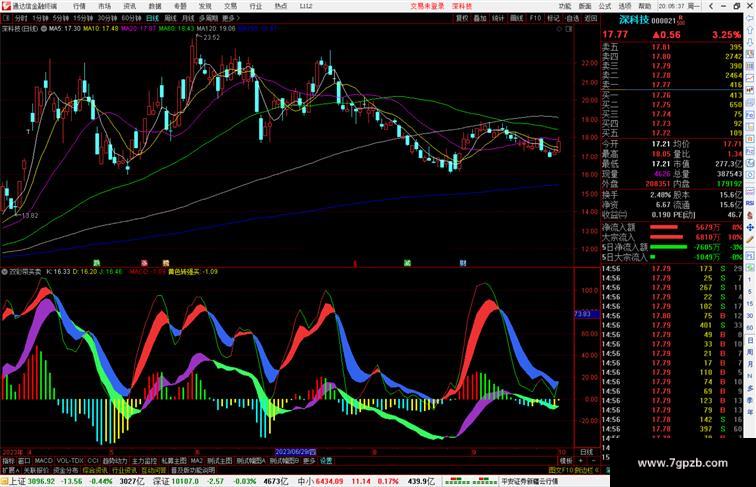Select the VOL-TDX indicator tab
756x487 pixels.
tap(70, 461)
